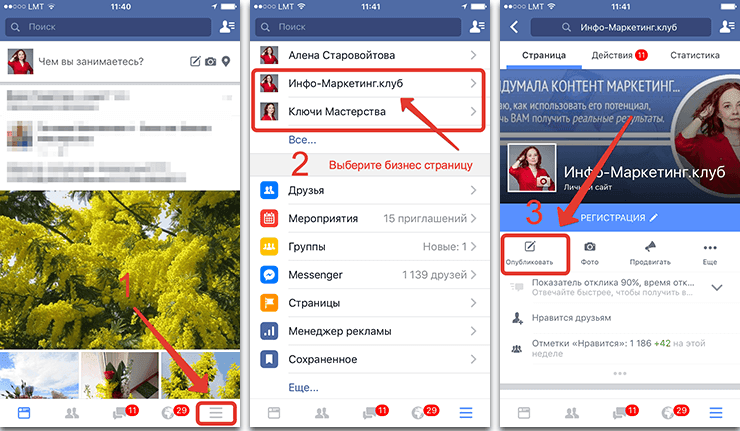The image size is (740, 431).
Task: Click chevron on 'Друзья' row
Action: click(473, 190)
